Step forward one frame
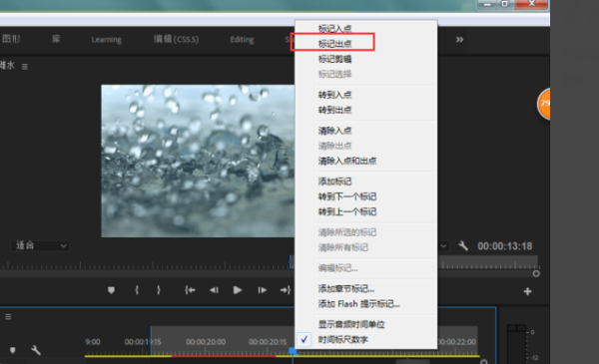The height and width of the screenshot is (364, 599). coord(262,290)
